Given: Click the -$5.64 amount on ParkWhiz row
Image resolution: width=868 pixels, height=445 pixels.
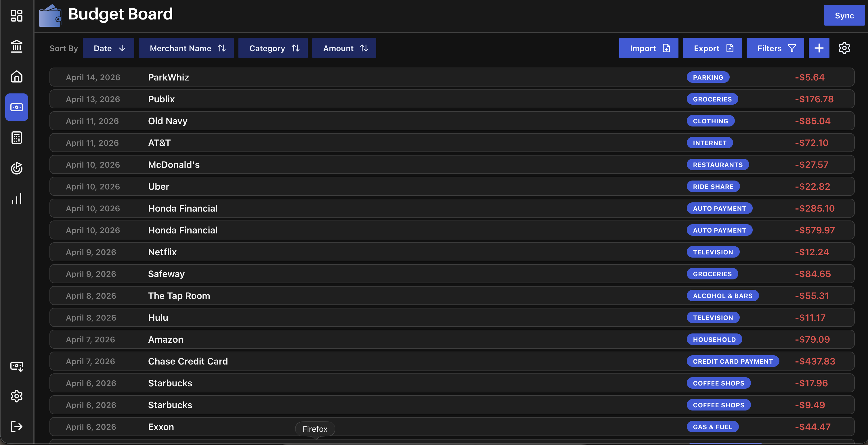Looking at the screenshot, I should point(810,77).
